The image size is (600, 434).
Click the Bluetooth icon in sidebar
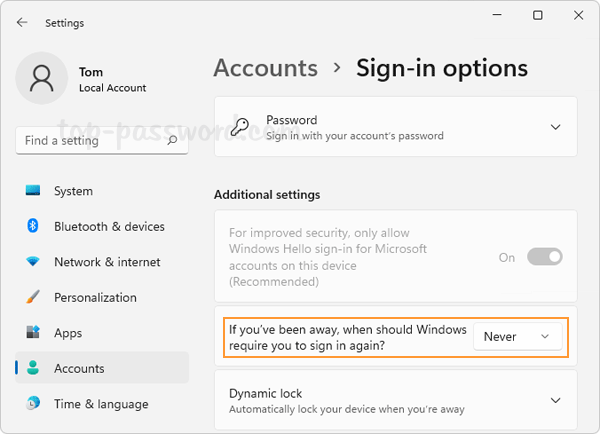pos(33,226)
